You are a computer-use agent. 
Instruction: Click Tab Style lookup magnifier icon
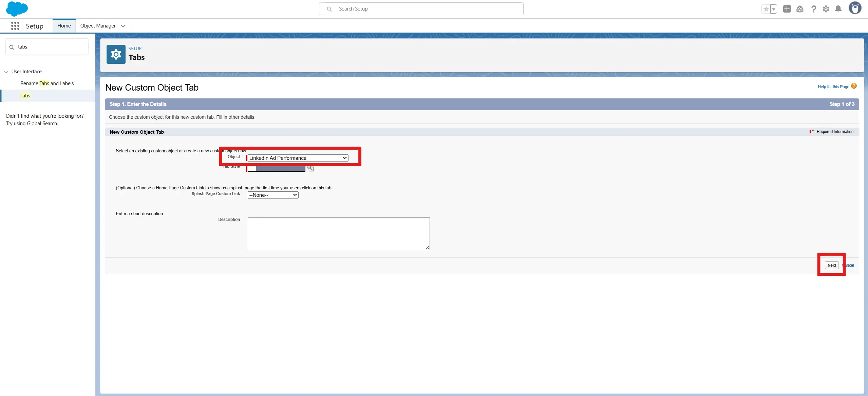pyautogui.click(x=310, y=168)
